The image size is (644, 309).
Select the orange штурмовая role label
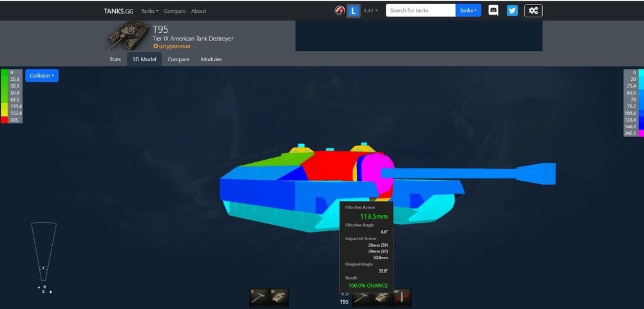click(172, 46)
